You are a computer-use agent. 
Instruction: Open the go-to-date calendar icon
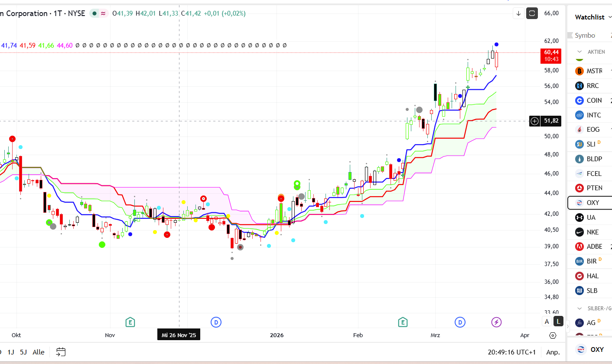point(61,352)
